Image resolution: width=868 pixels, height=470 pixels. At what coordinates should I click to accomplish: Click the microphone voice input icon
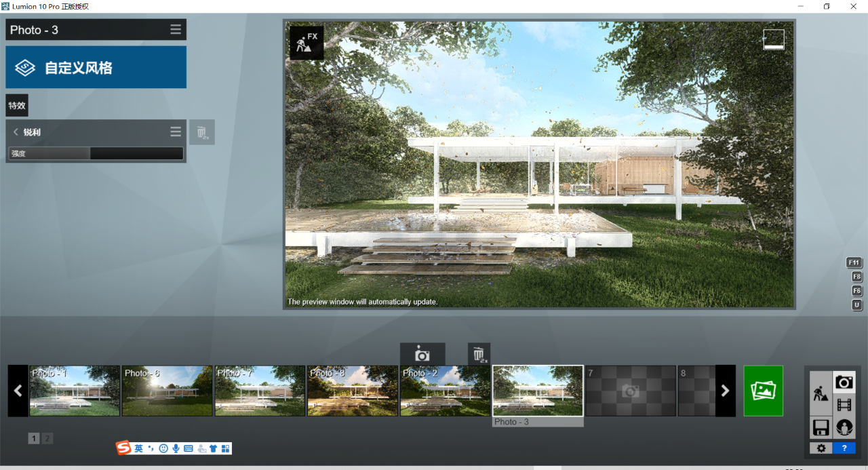(x=176, y=448)
